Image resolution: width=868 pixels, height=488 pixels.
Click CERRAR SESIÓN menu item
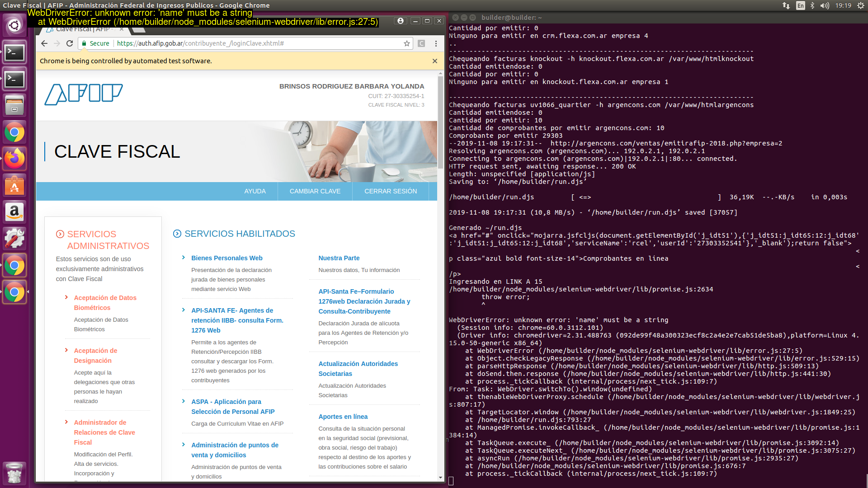[391, 192]
